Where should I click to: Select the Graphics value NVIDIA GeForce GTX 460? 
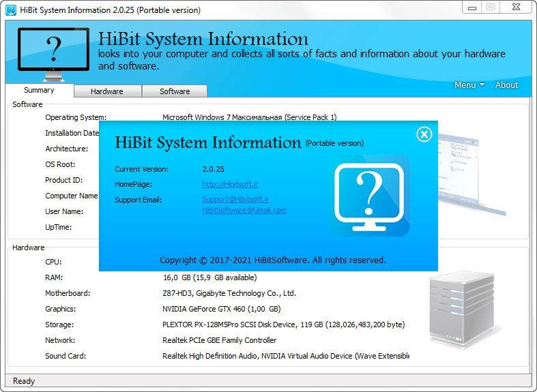coord(222,309)
